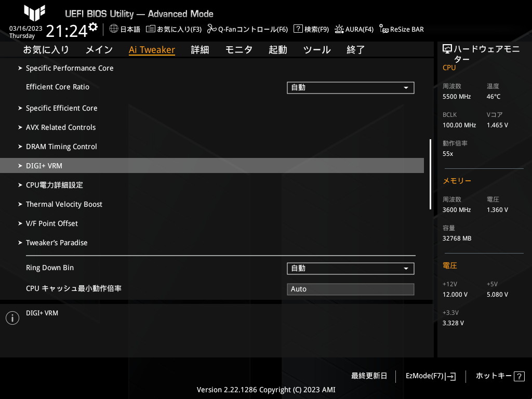
Task: Click the vertical scrollbar thumb
Action: click(x=430, y=175)
